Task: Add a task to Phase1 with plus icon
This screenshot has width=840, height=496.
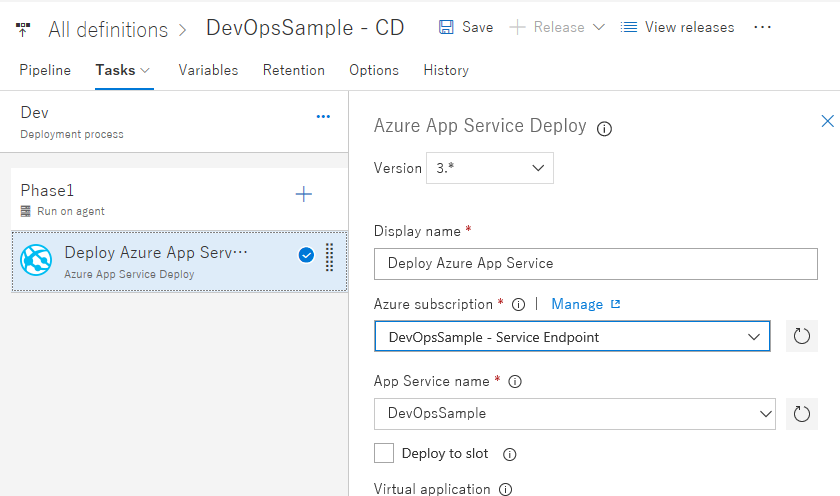Action: (304, 194)
